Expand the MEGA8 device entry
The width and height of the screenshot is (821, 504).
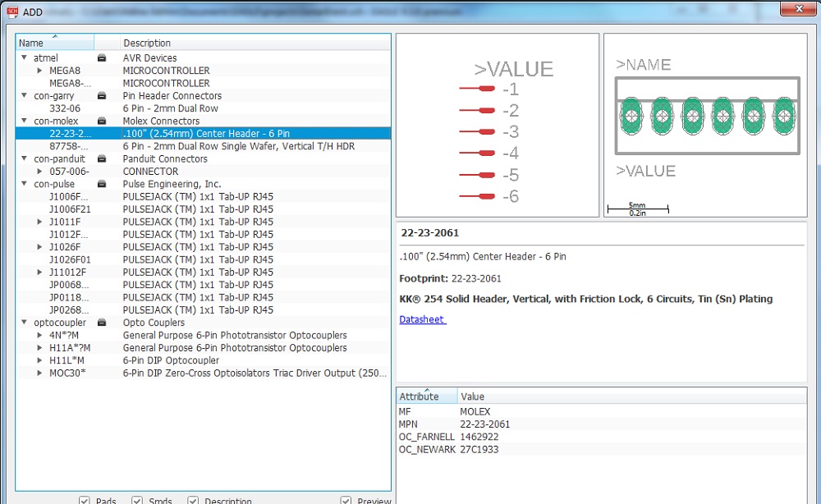point(39,70)
